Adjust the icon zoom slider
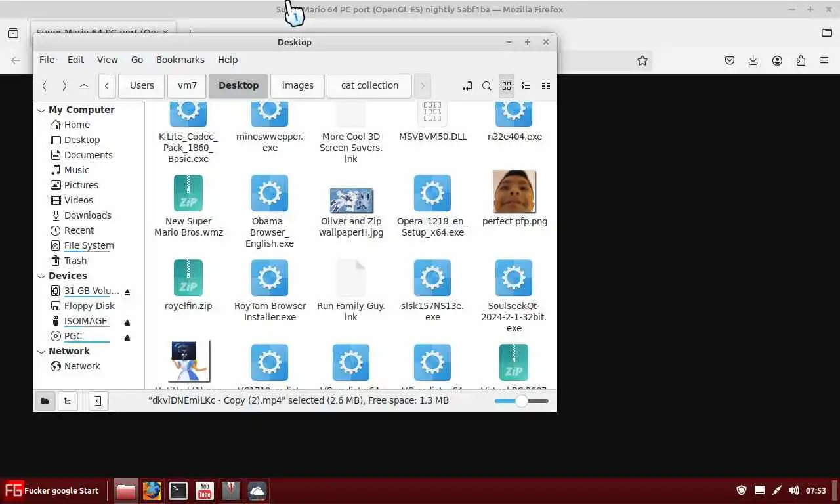Image resolution: width=840 pixels, height=504 pixels. click(521, 400)
